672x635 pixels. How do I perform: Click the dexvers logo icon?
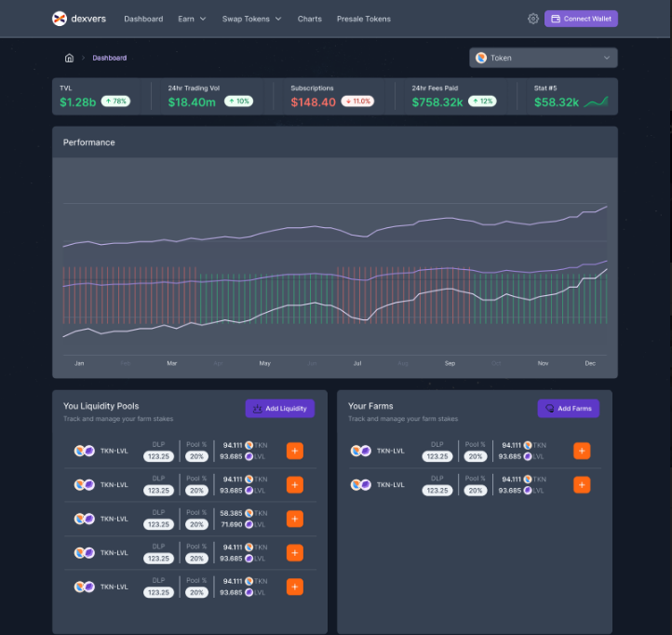point(60,19)
